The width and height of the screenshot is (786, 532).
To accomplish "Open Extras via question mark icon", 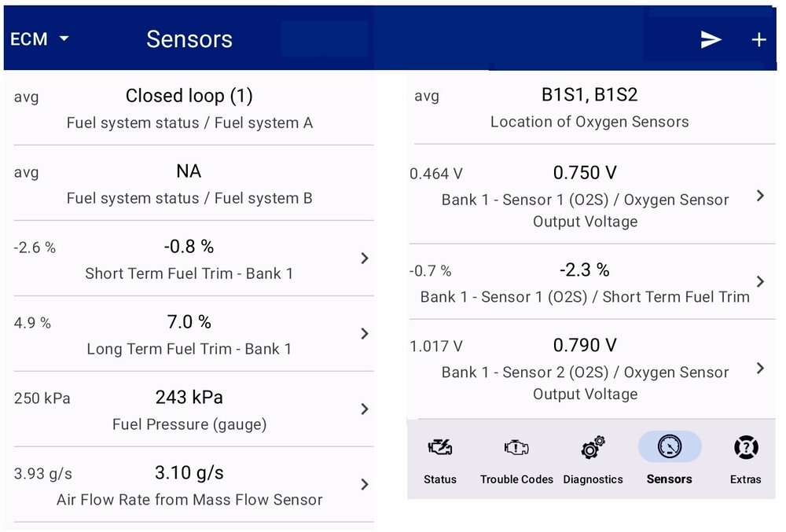I will (745, 448).
